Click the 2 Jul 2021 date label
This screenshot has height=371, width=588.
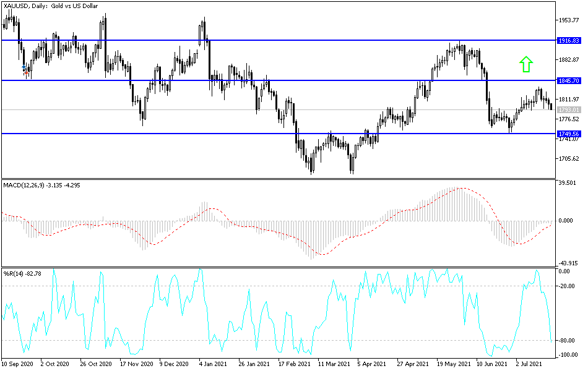pos(529,364)
